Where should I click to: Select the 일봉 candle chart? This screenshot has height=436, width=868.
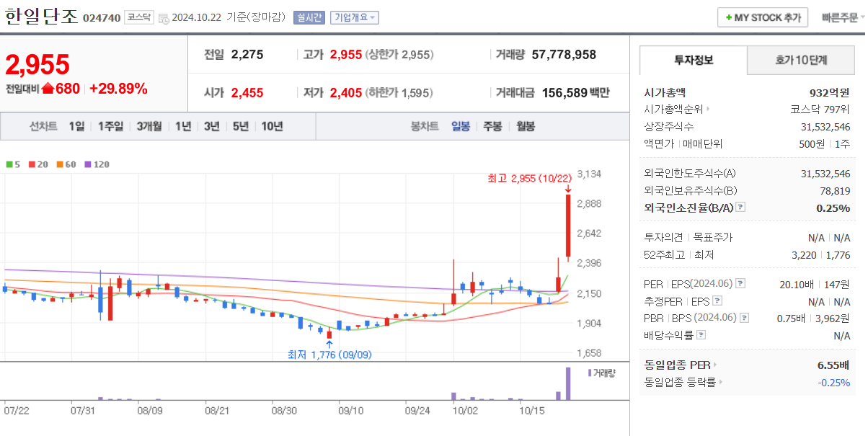pos(461,126)
